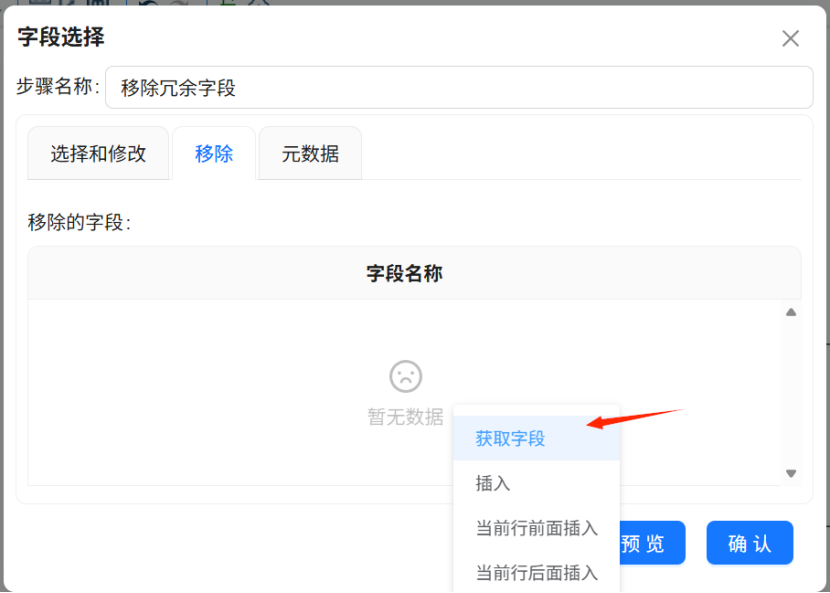The width and height of the screenshot is (830, 593).
Task: Choose 插入 from context menu
Action: coord(536,483)
